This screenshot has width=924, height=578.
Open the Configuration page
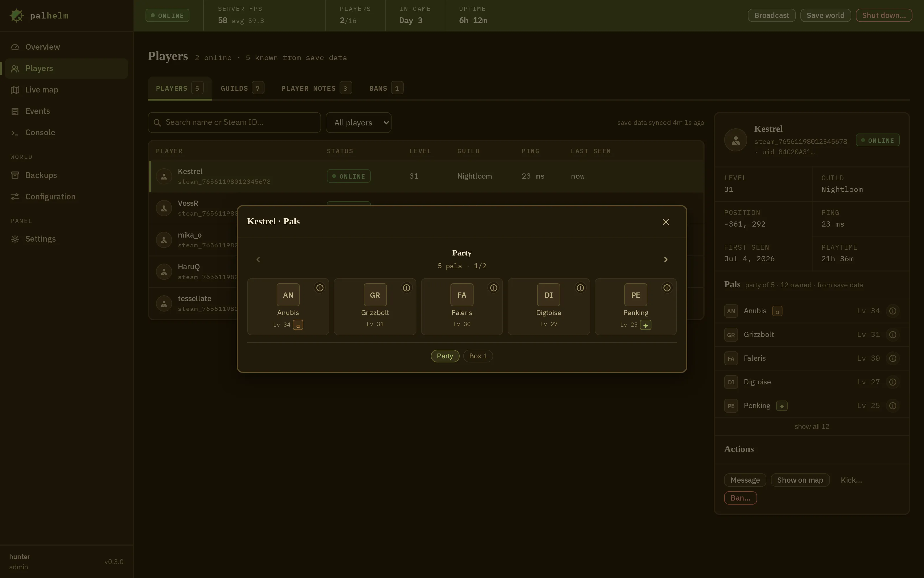point(66,197)
